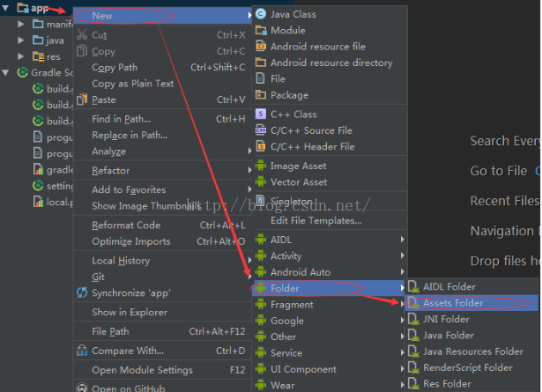
Task: Click the Module icon in submenu
Action: pos(261,30)
